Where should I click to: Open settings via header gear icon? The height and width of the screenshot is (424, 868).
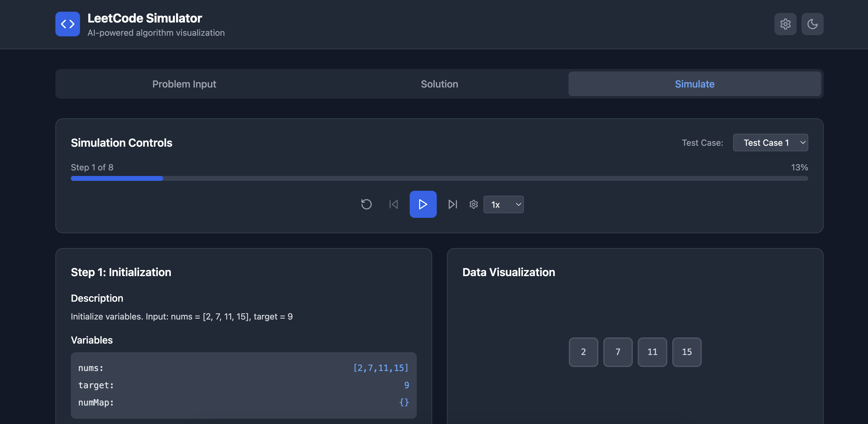[x=785, y=24]
